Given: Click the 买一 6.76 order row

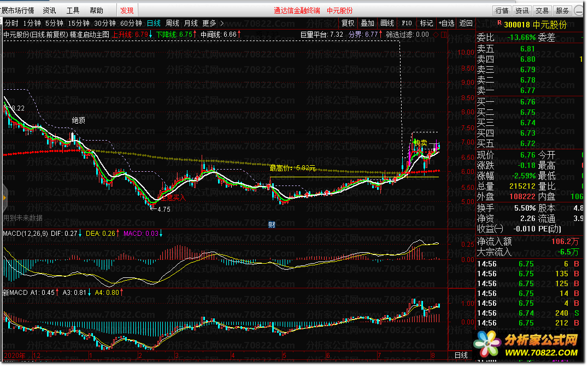Looking at the screenshot, I should click(530, 102).
